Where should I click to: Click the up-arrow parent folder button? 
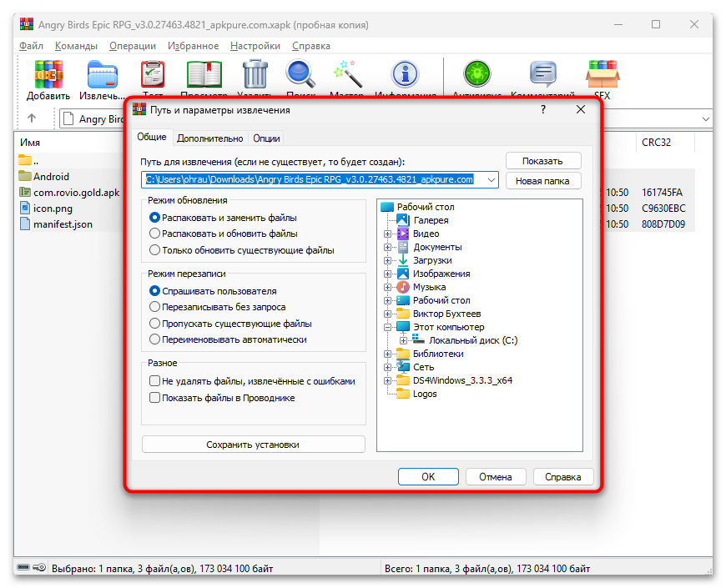32,118
